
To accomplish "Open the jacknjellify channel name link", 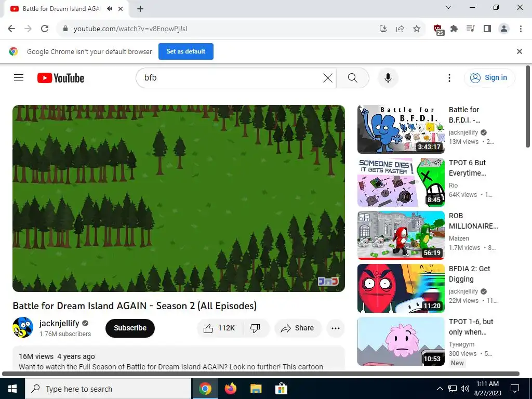I will tap(59, 323).
